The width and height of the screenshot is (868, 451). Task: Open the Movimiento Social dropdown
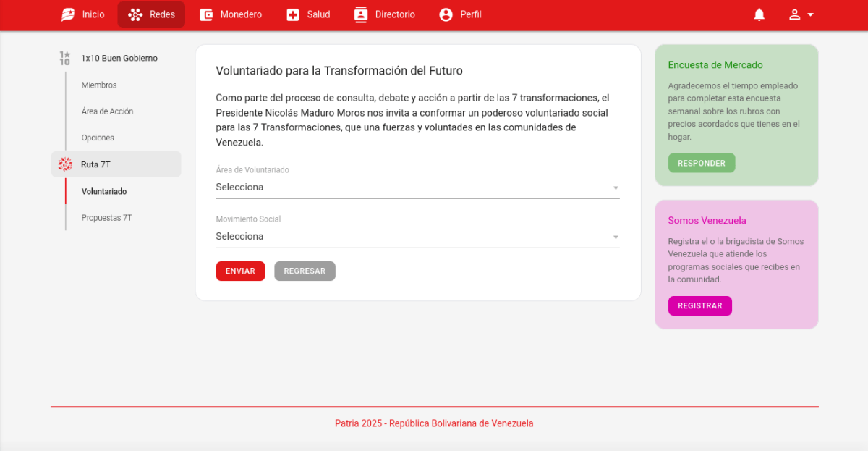pyautogui.click(x=417, y=237)
